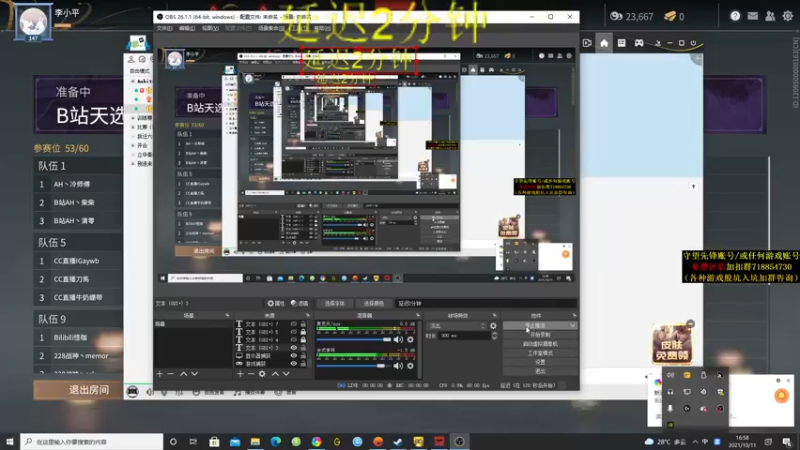Remove the selected source with the minus icon

[251, 374]
